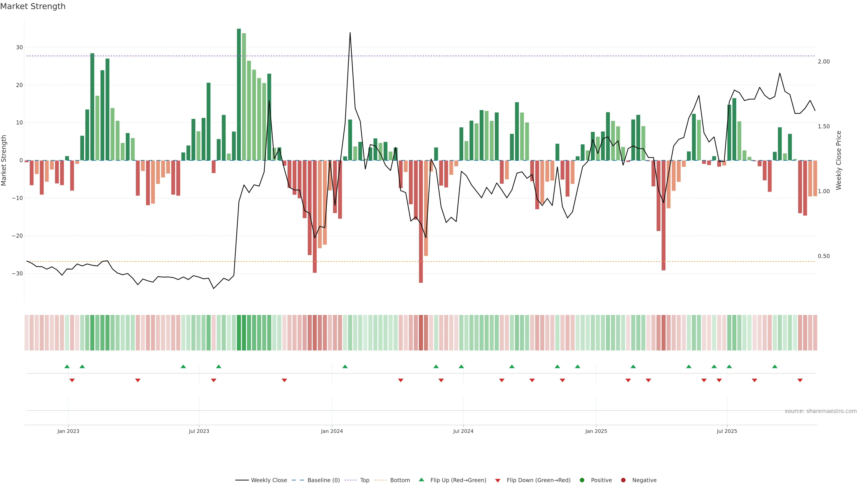Click the flip-up triangle nearest Jan 2024

[x=345, y=366]
